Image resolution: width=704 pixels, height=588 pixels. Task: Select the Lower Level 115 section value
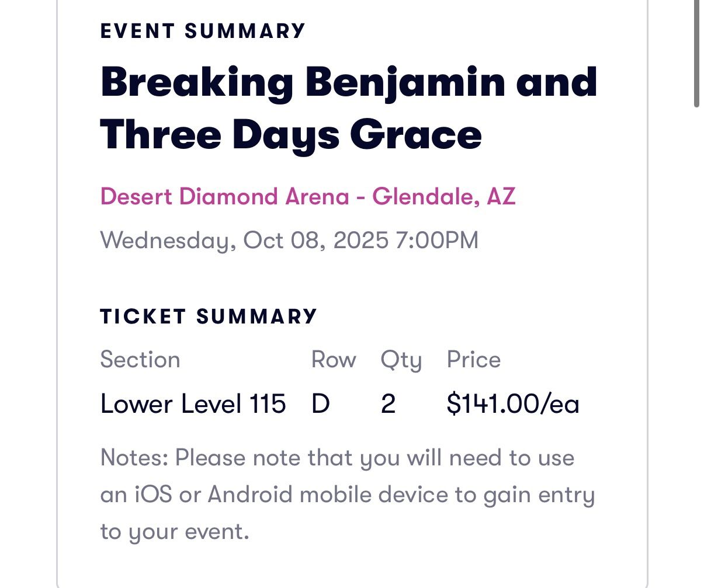coord(193,404)
